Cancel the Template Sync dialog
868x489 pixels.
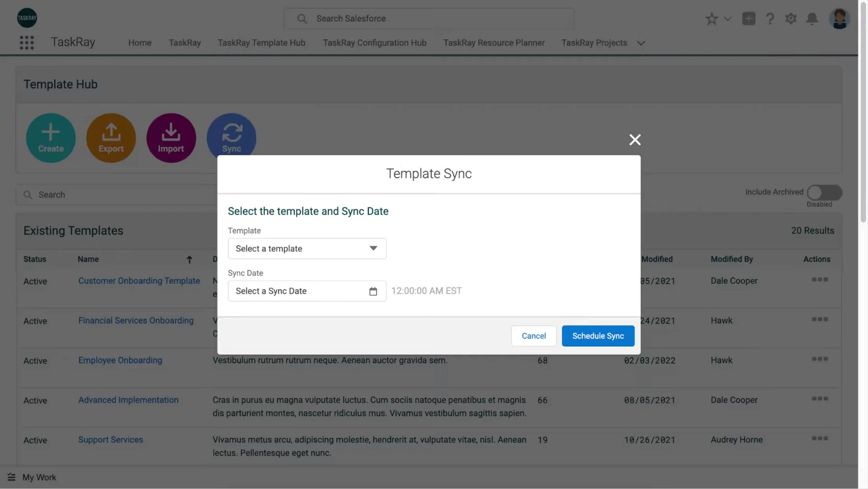pos(534,336)
